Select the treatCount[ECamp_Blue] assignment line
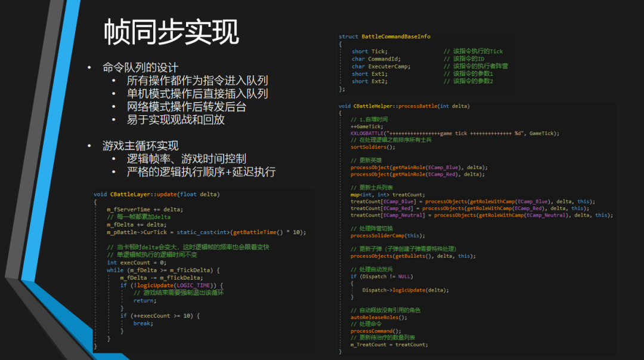The height and width of the screenshot is (360, 644). click(x=473, y=202)
